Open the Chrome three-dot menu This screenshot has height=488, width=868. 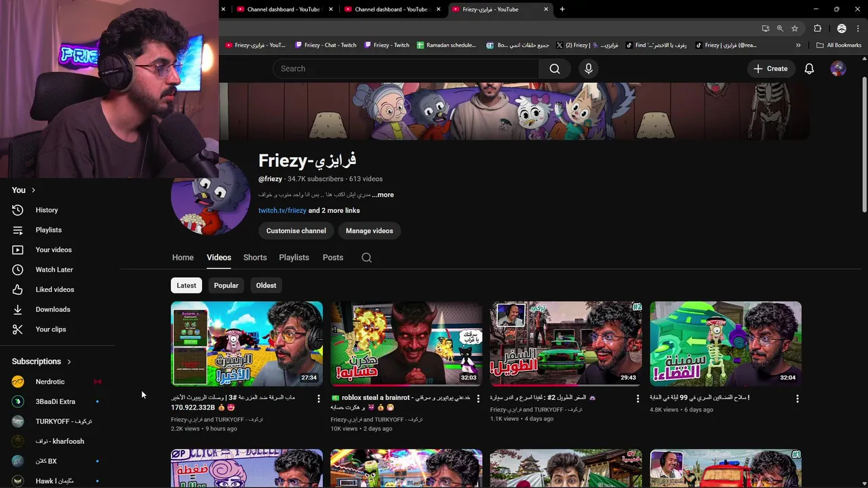(x=859, y=28)
